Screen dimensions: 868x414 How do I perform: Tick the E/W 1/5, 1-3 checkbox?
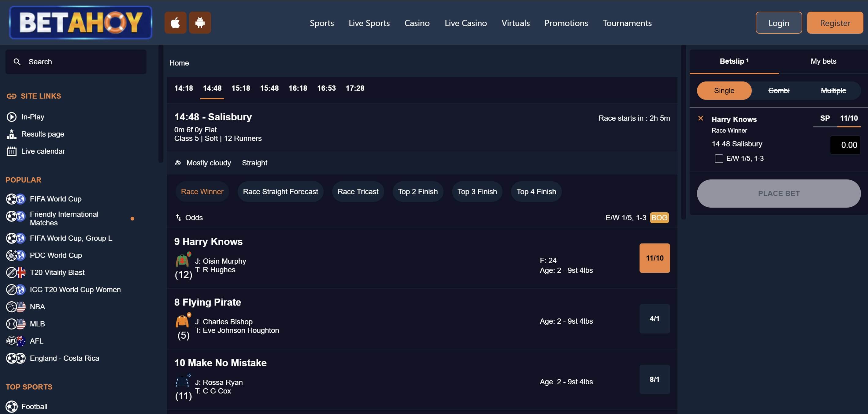click(x=719, y=159)
